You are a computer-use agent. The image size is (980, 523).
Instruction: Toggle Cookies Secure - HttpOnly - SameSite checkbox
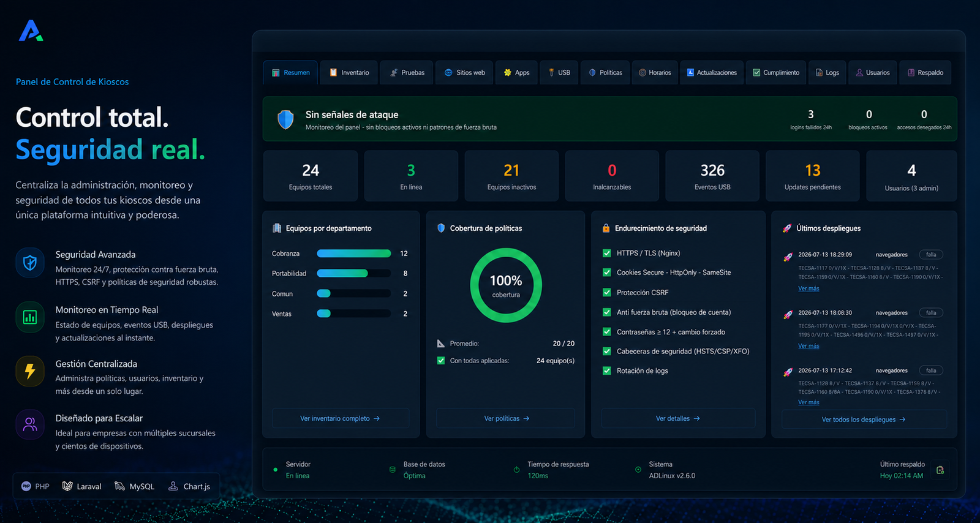point(607,273)
